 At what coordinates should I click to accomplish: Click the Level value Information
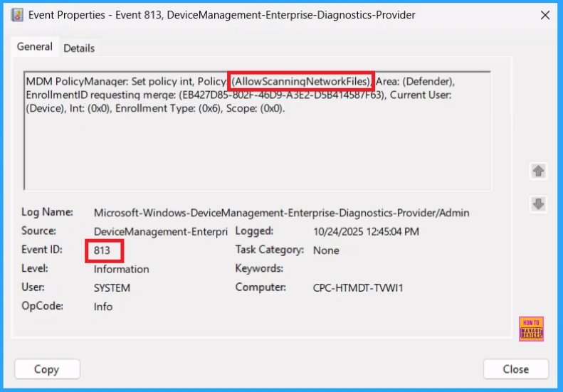coord(122,269)
